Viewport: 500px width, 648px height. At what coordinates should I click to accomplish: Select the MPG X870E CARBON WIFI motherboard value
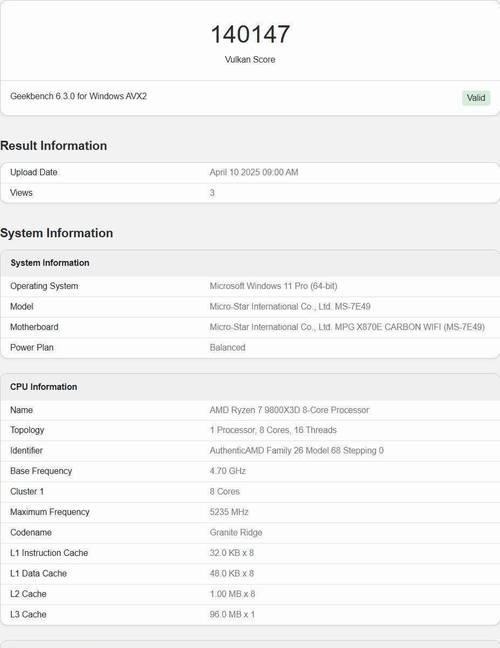coord(347,327)
